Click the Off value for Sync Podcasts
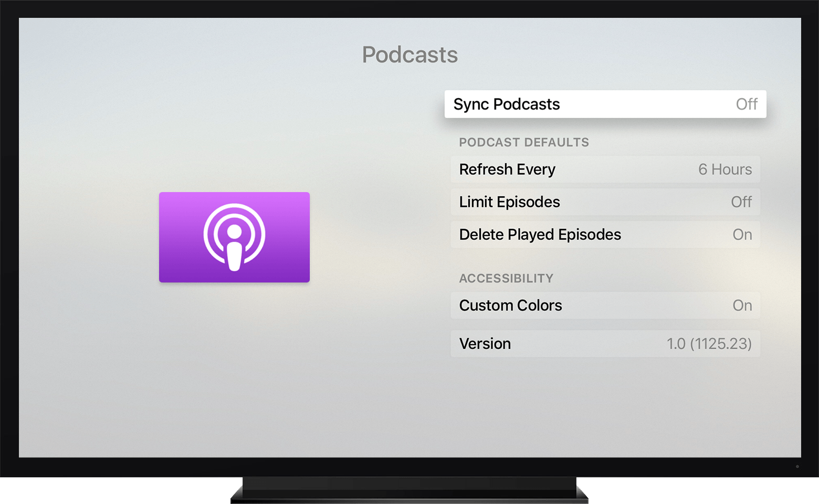Viewport: 819px width, 504px height. (747, 104)
